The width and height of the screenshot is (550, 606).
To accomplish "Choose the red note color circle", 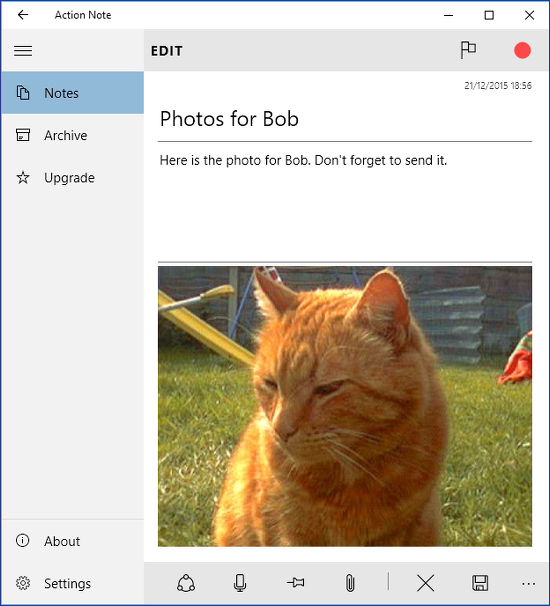I will pos(522,50).
